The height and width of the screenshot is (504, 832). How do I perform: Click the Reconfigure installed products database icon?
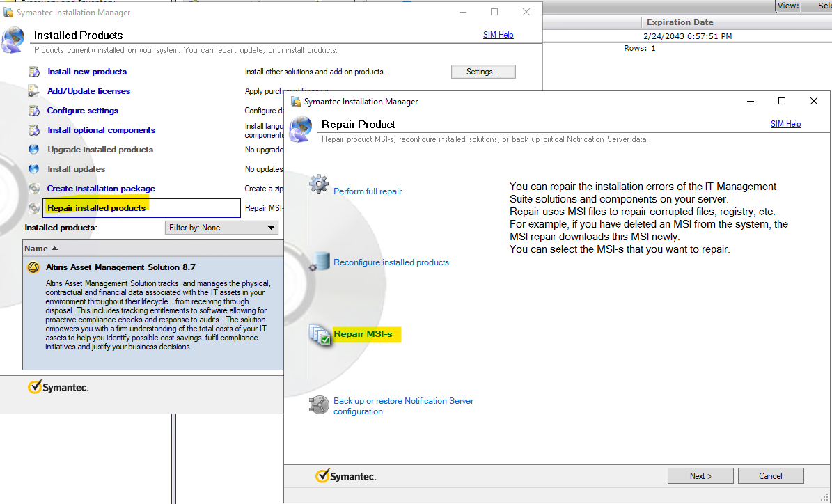(320, 261)
